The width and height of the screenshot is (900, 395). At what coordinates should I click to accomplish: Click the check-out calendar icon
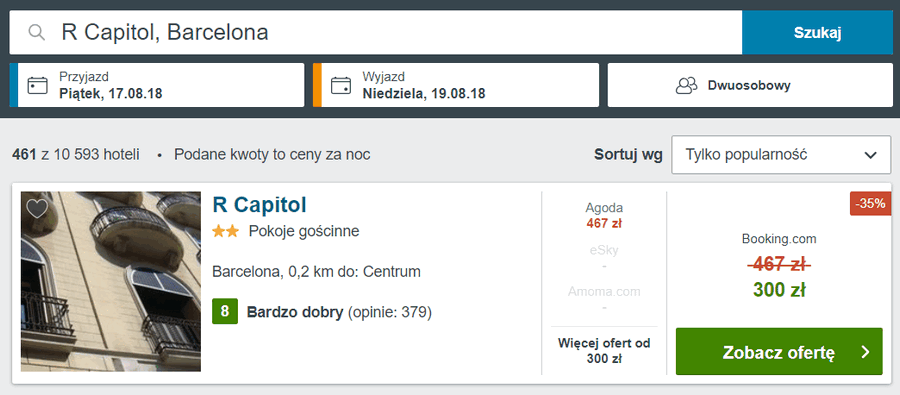[341, 86]
